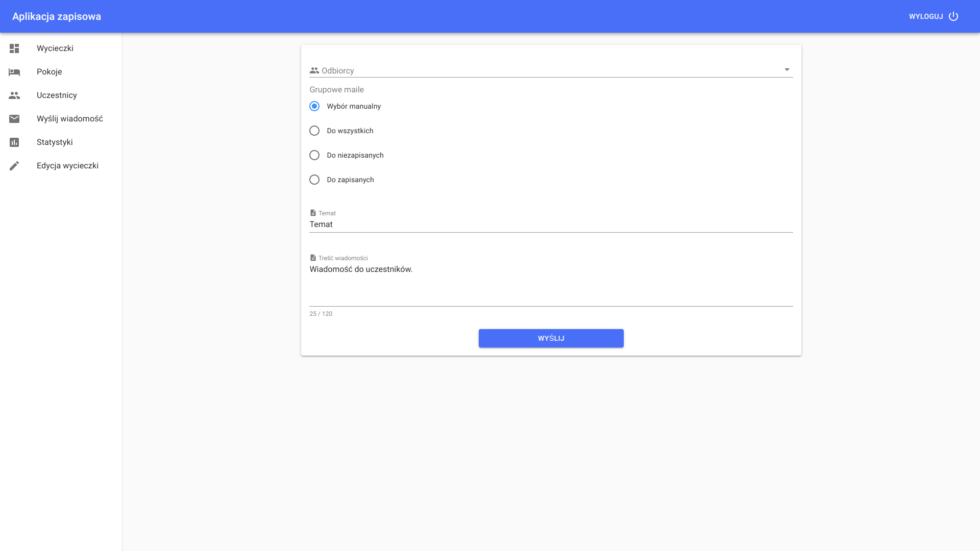Click the Wycieczki dashboard icon
The image size is (980, 551).
pos(14,48)
